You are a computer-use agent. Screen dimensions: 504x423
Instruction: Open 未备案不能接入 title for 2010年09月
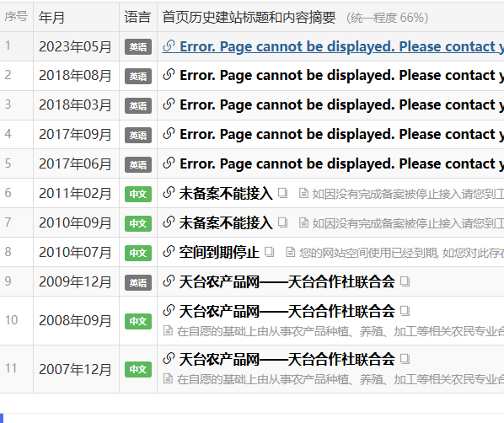pyautogui.click(x=226, y=222)
